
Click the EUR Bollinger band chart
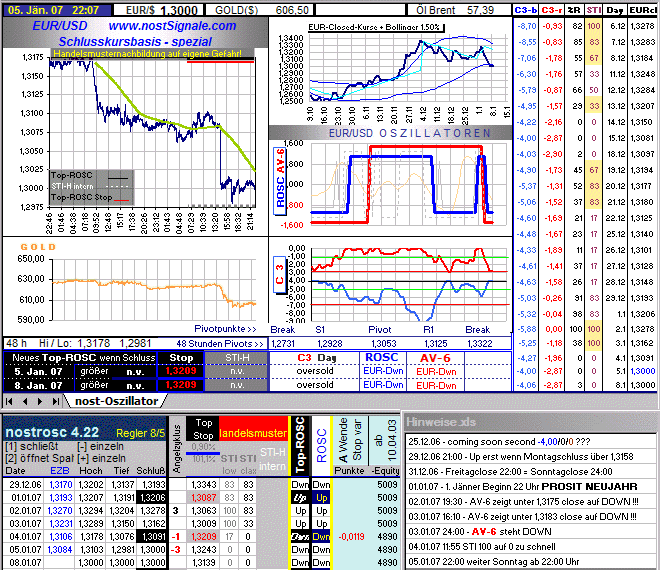point(407,68)
